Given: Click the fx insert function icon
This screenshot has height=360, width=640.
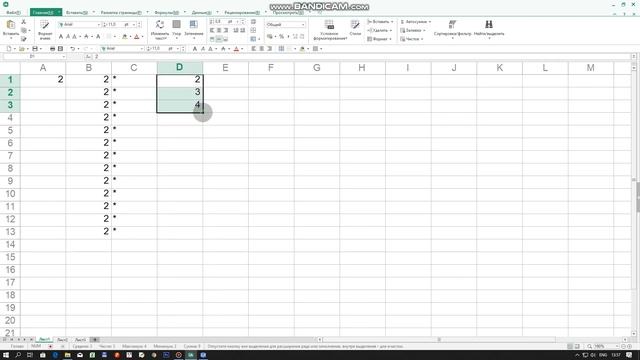Looking at the screenshot, I should click(89, 57).
